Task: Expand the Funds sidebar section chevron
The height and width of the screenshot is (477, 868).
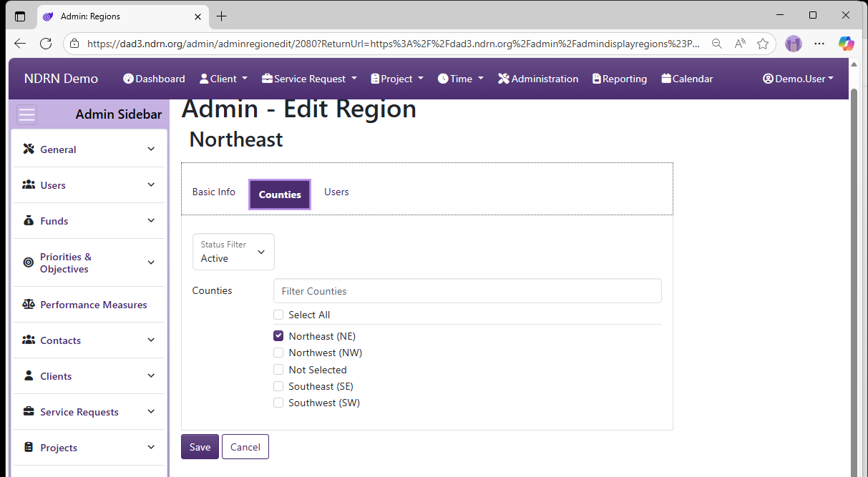Action: [x=151, y=221]
